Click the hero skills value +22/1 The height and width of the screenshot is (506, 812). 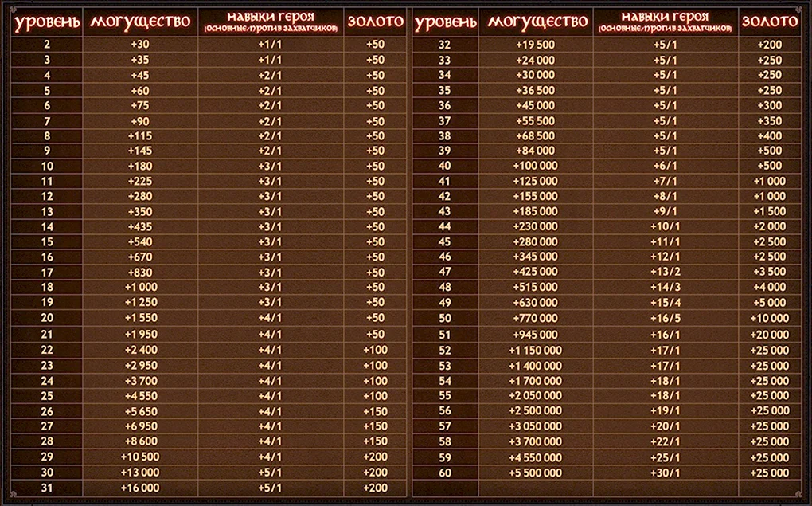coord(665,441)
